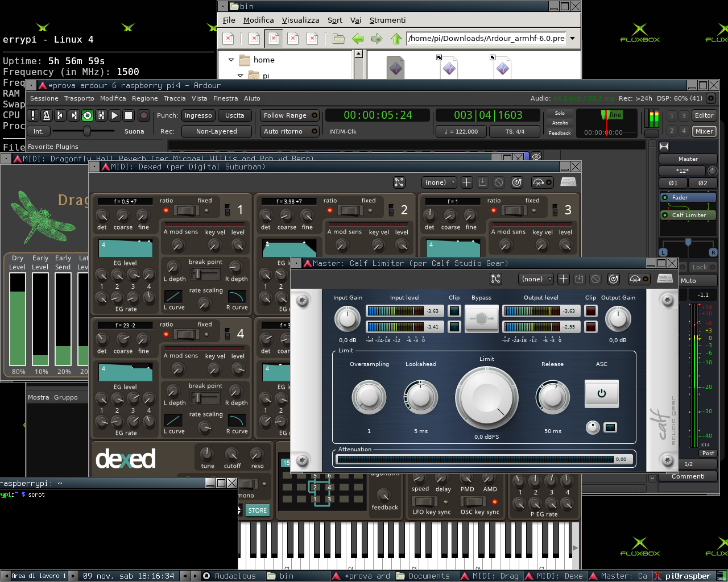Open the Finestra menu in Ardour
Image resolution: width=728 pixels, height=582 pixels.
226,98
